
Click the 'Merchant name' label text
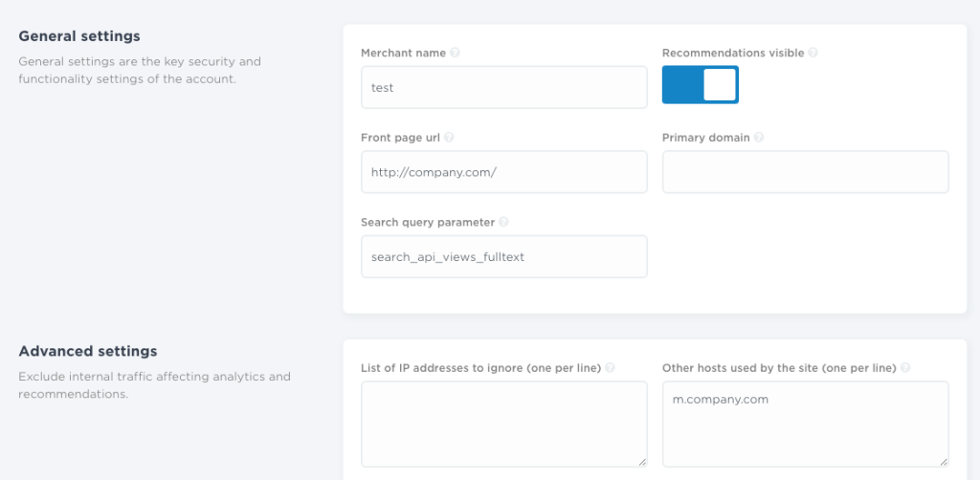coord(403,54)
